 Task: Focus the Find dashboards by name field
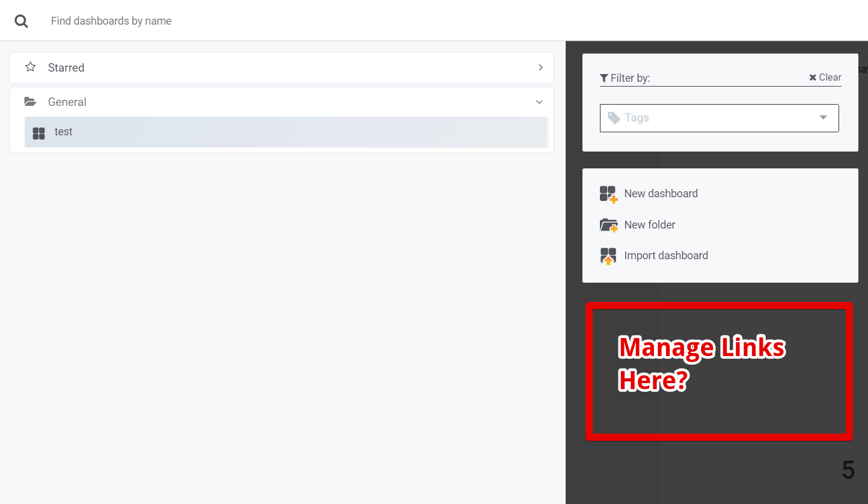111,21
